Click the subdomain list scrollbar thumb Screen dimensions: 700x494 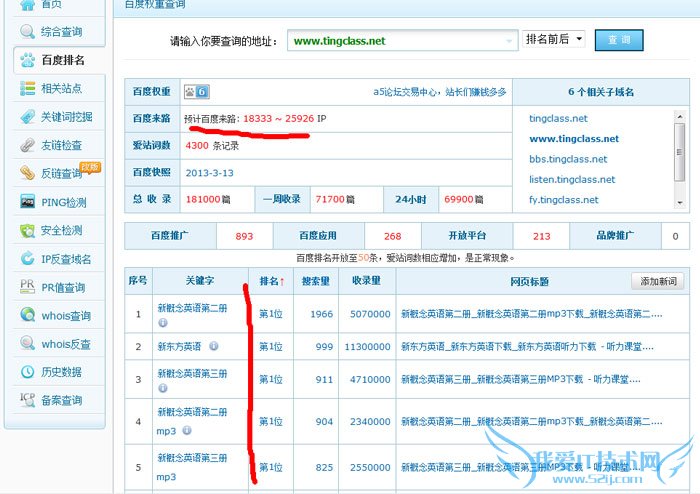[x=679, y=152]
